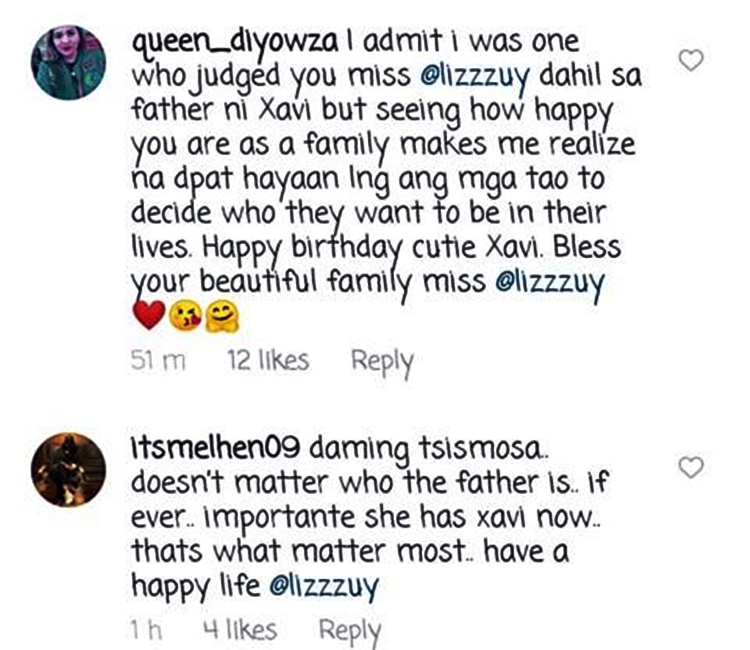
Task: Click the kissing face emoji
Action: pyautogui.click(x=186, y=317)
